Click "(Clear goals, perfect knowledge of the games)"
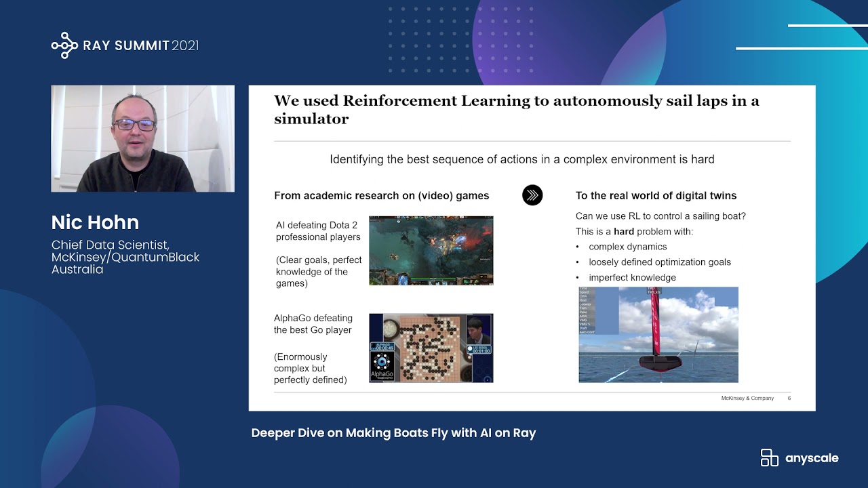Image resolution: width=868 pixels, height=488 pixels. [319, 272]
